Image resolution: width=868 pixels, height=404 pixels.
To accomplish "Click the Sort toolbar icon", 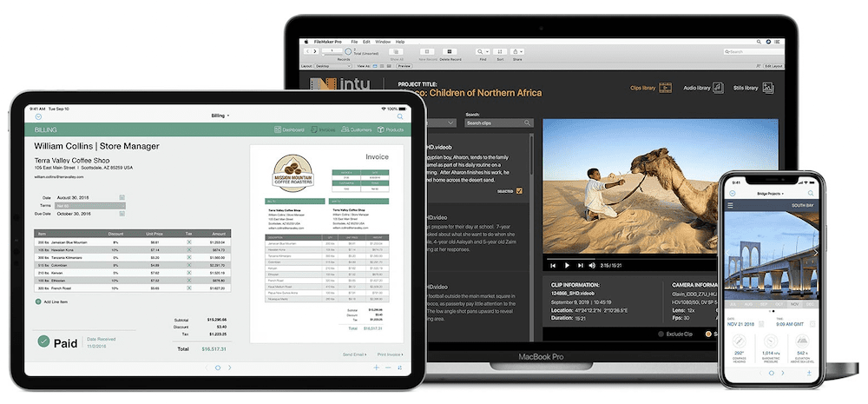I will point(500,53).
